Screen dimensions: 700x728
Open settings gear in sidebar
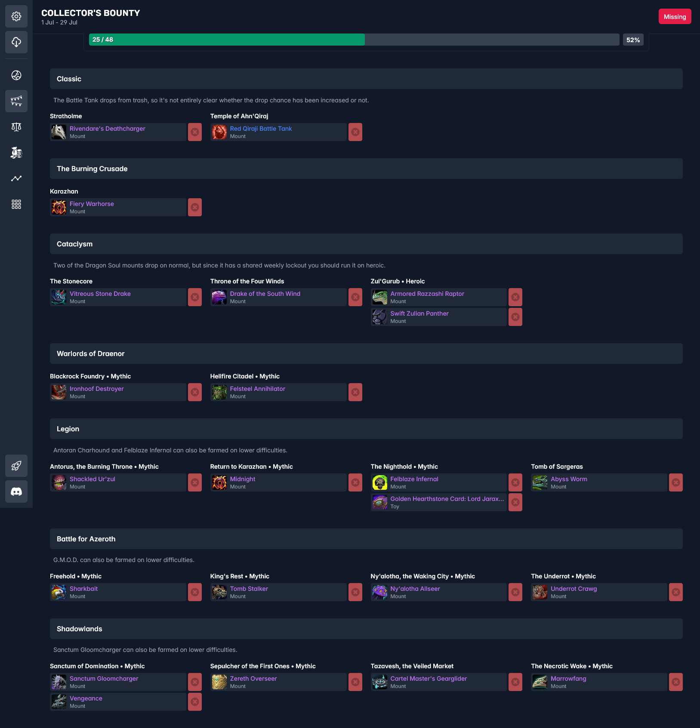[16, 16]
